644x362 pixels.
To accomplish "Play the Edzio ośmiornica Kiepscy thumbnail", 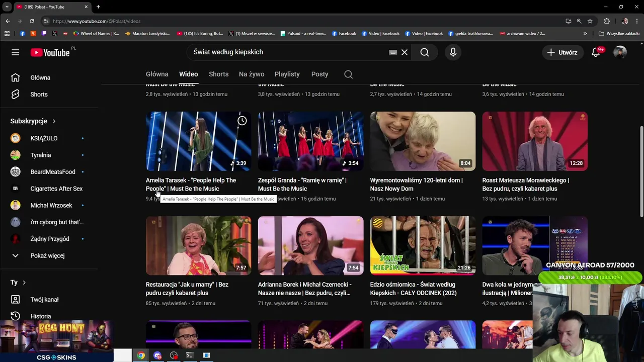I will click(423, 246).
